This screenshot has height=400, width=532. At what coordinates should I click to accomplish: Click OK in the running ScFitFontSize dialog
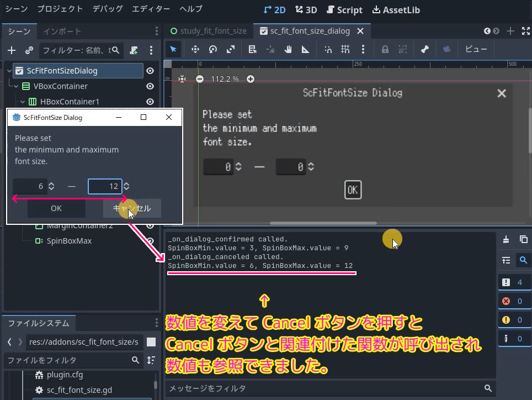(x=56, y=208)
